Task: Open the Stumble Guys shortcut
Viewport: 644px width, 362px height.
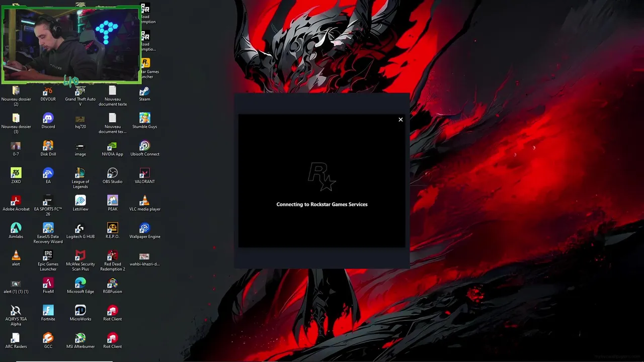Action: 144,121
